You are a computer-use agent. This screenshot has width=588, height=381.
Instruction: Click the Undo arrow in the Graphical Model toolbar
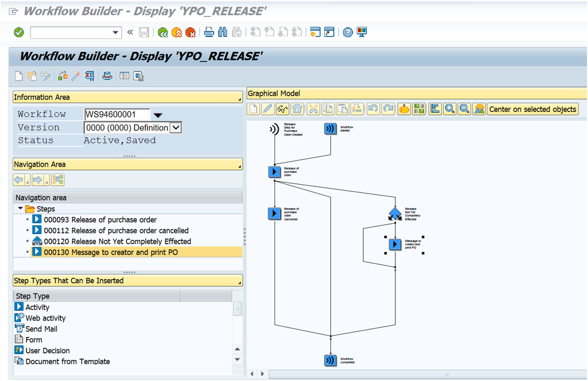pyautogui.click(x=374, y=109)
